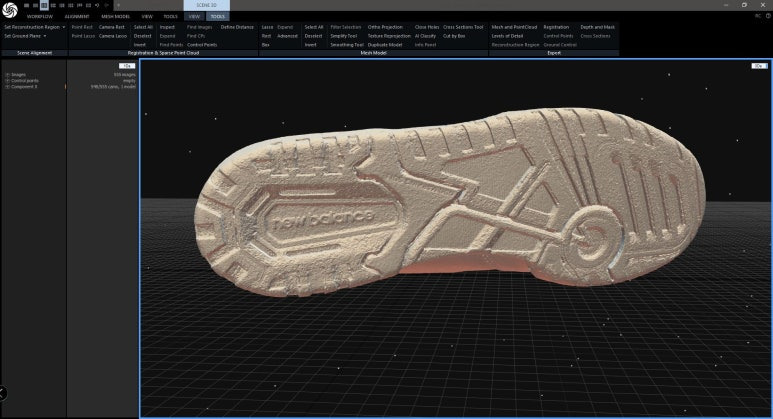Click Levels of Detail export
The width and height of the screenshot is (773, 419).
click(507, 36)
